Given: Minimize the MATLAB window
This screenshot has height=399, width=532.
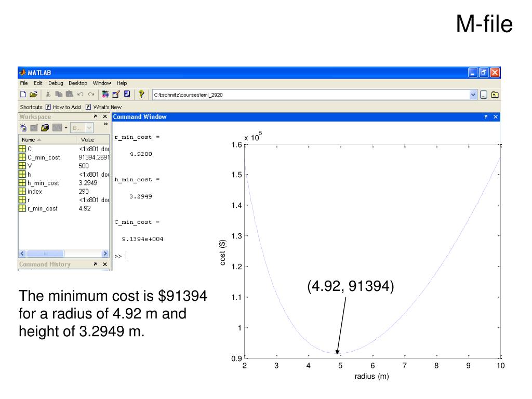Looking at the screenshot, I should [x=473, y=73].
